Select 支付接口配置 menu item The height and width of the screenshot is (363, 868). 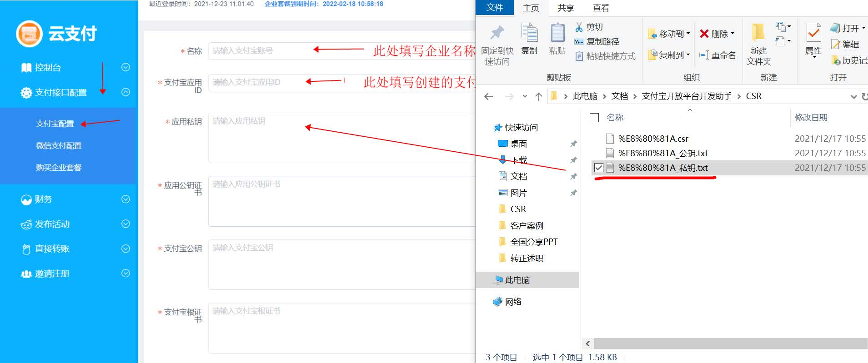[x=60, y=93]
